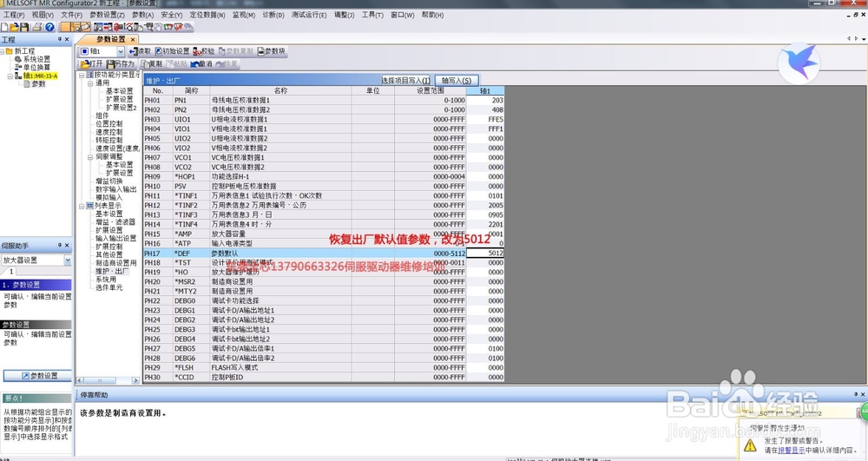The height and width of the screenshot is (461, 868).
Task: Click 轴写入(S) button
Action: [457, 80]
